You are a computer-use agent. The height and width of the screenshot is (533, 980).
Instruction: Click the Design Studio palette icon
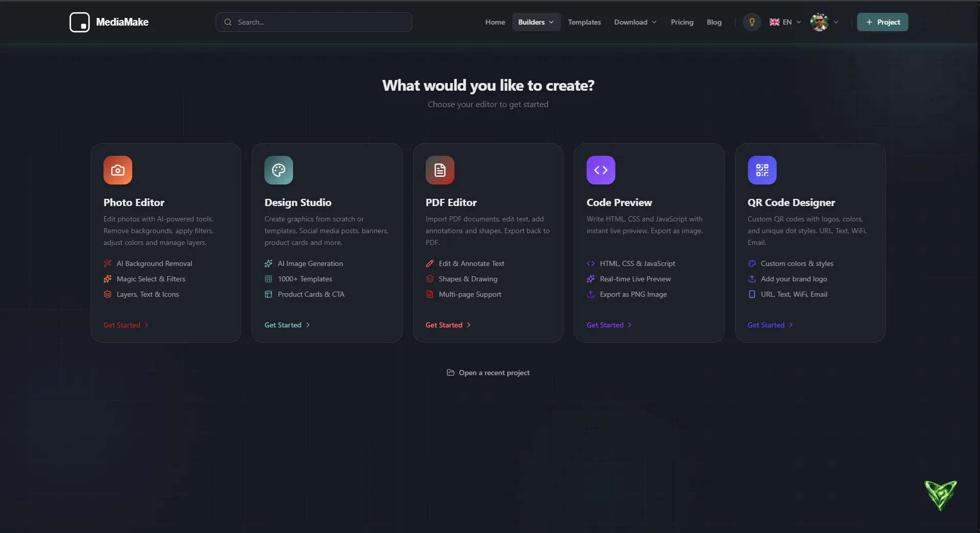pos(279,170)
